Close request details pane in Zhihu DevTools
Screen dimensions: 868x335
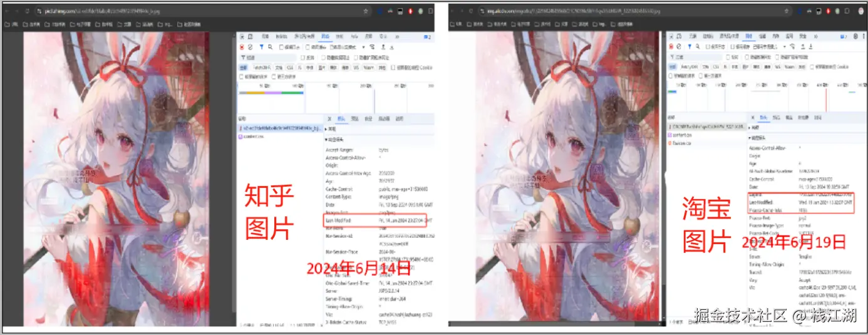point(329,119)
